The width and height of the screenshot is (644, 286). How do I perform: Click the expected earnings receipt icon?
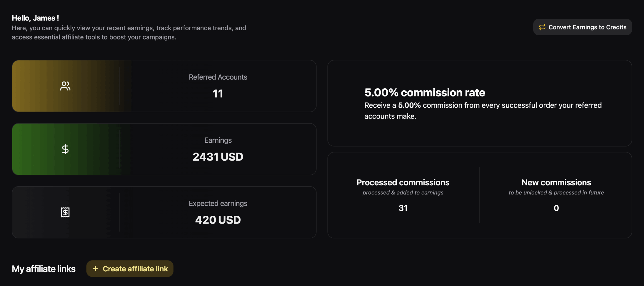click(x=65, y=212)
